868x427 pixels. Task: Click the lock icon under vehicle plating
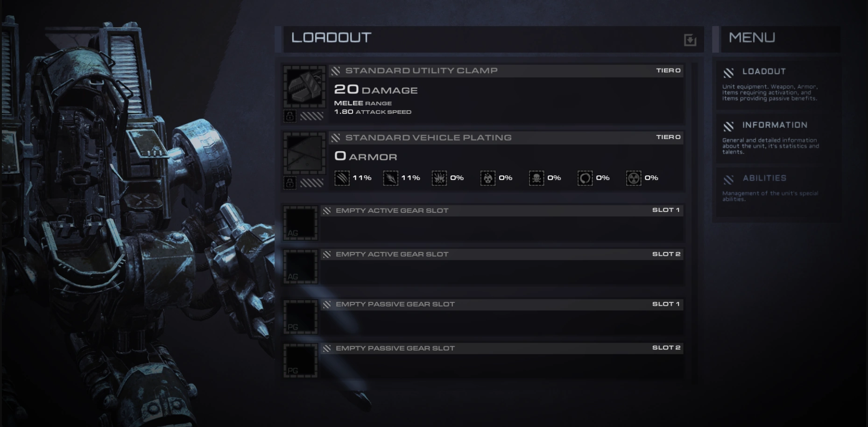point(290,182)
